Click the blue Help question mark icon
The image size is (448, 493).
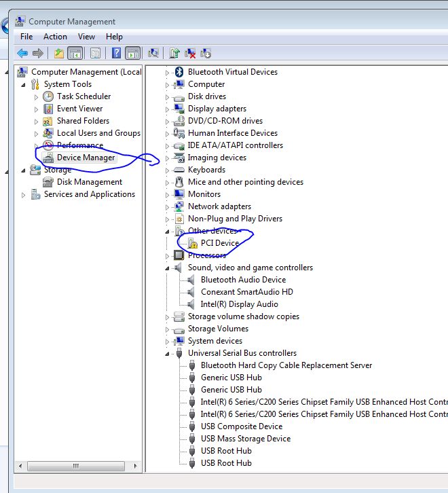point(116,53)
